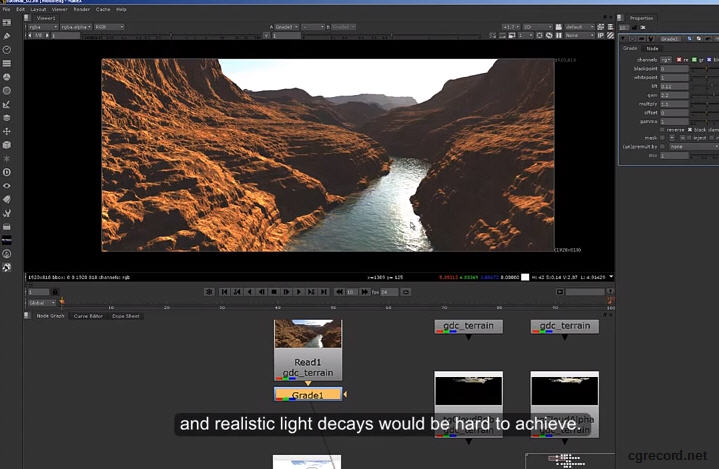The height and width of the screenshot is (469, 719).
Task: Click the play forward button
Action: coord(299,292)
